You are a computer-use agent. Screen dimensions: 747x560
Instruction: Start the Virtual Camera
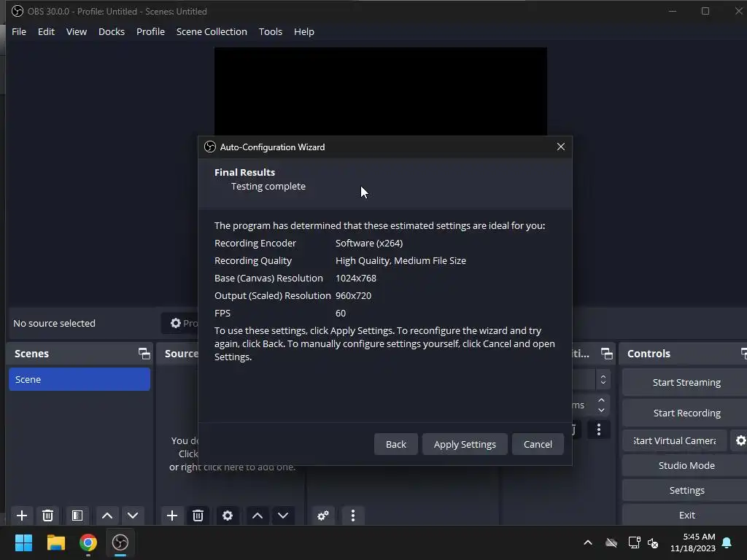pyautogui.click(x=675, y=440)
